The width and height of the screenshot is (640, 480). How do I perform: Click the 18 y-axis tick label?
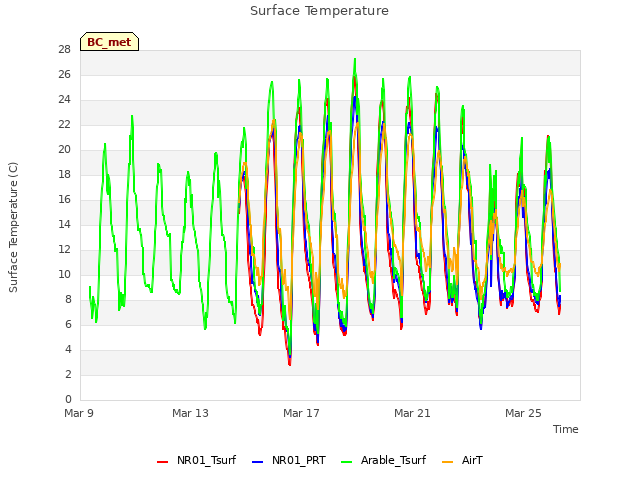pos(64,175)
